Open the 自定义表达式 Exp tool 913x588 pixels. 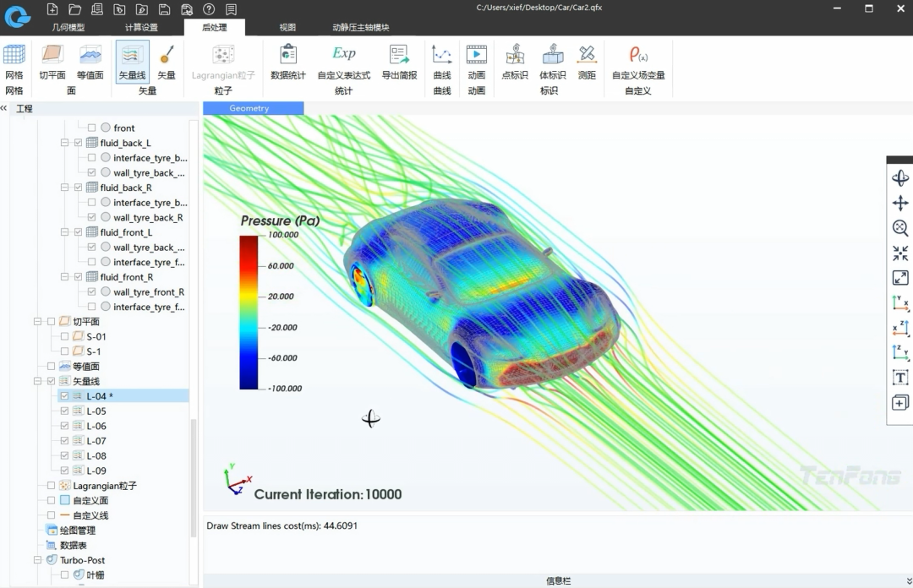(x=343, y=62)
